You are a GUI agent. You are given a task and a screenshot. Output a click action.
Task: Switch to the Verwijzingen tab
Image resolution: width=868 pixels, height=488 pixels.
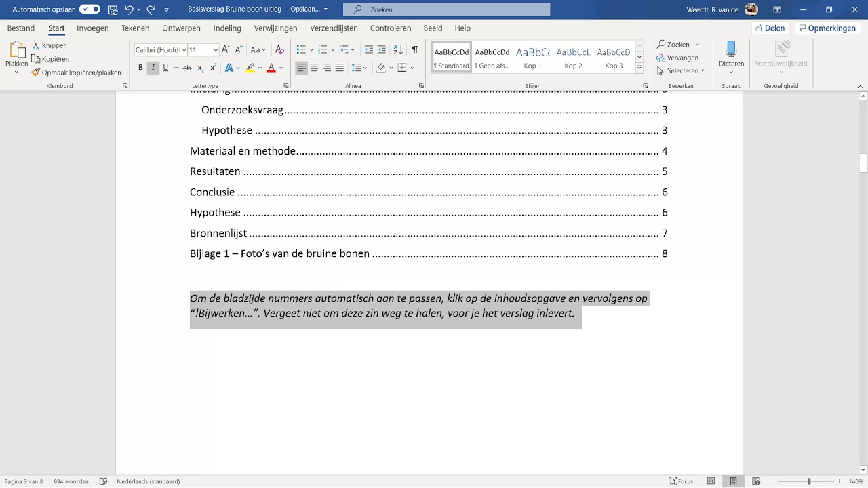[275, 28]
